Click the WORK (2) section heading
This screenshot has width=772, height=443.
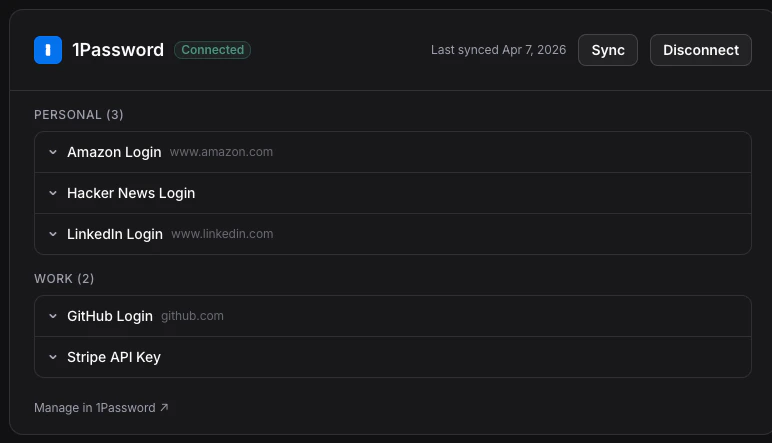click(64, 279)
